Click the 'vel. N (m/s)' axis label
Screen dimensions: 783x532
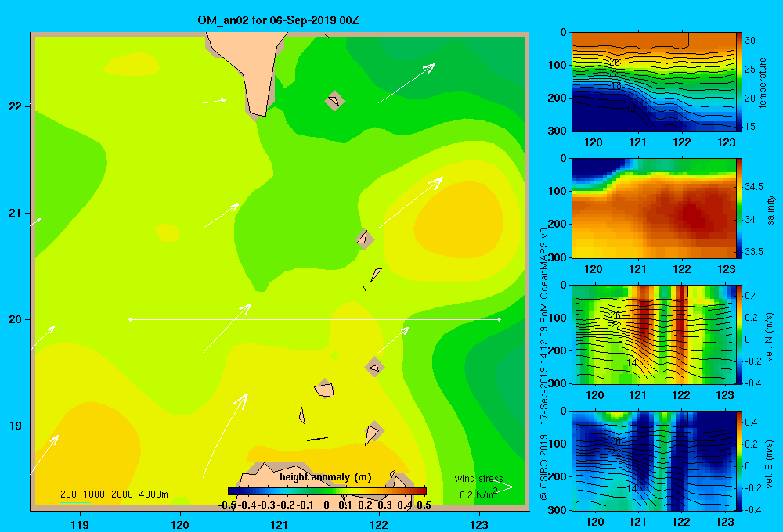769,337
